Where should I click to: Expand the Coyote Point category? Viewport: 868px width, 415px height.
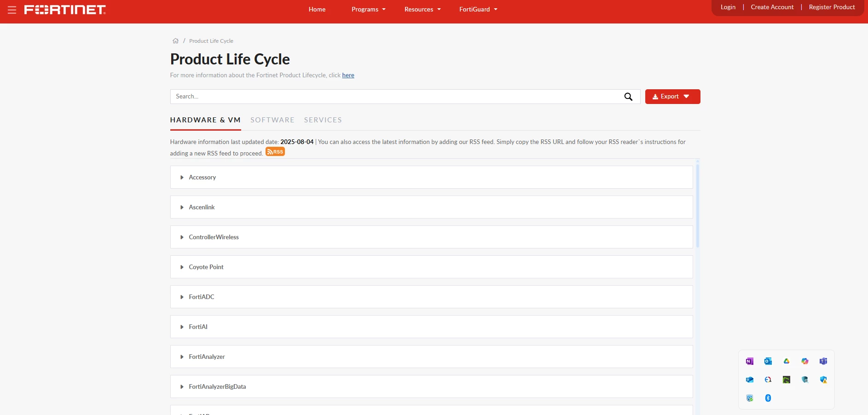pos(431,267)
